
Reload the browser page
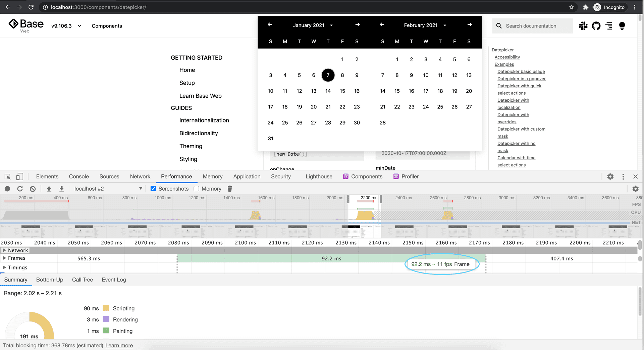[x=31, y=7]
